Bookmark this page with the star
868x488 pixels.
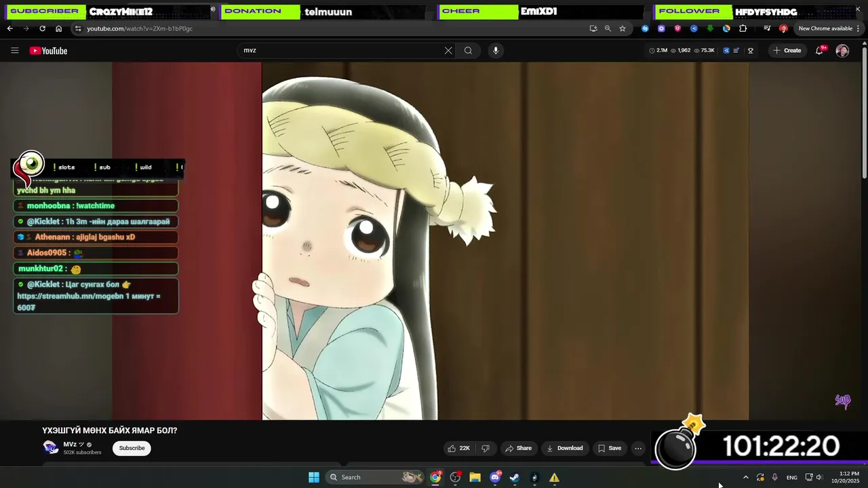coord(623,28)
